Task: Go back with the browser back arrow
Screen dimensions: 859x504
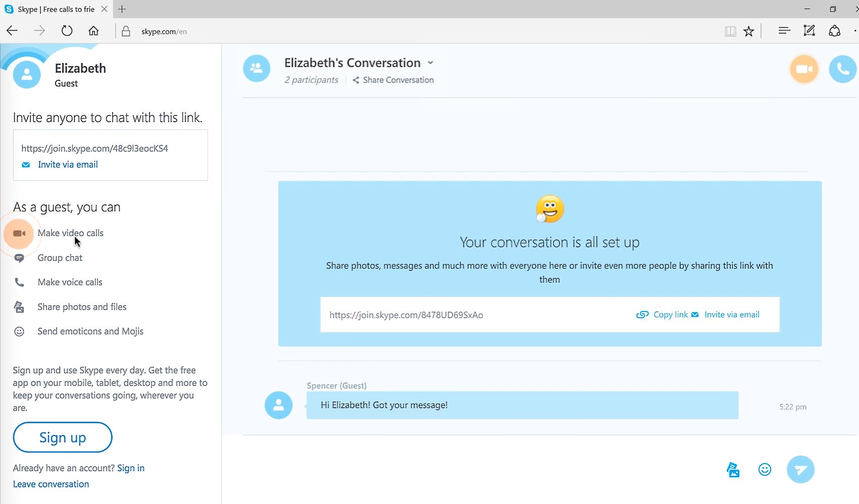Action: (x=12, y=31)
